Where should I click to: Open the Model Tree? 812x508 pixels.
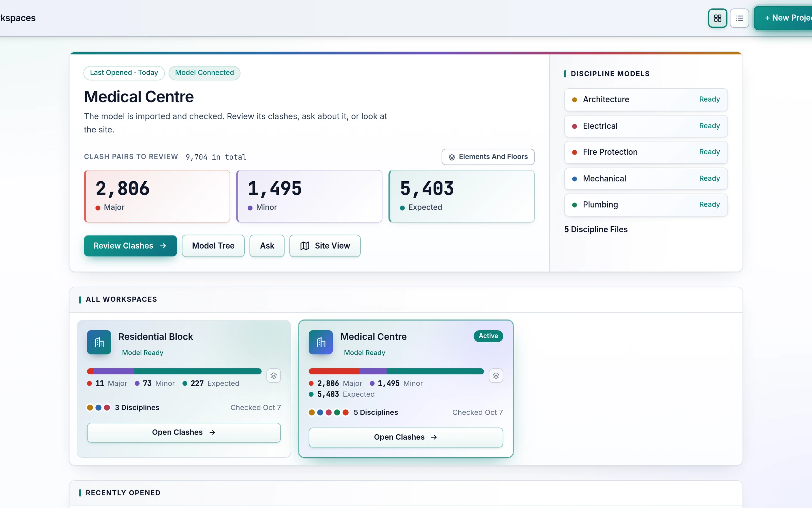click(x=213, y=246)
